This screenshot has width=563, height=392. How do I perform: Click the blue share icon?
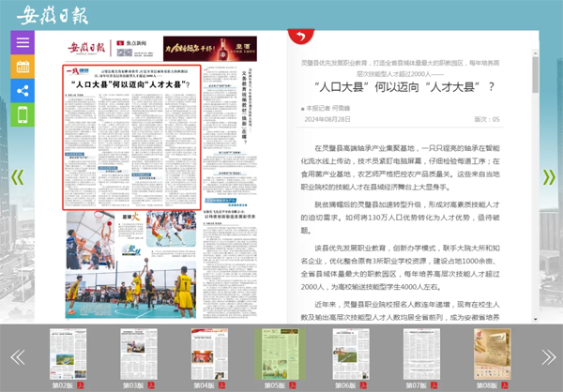pos(23,92)
